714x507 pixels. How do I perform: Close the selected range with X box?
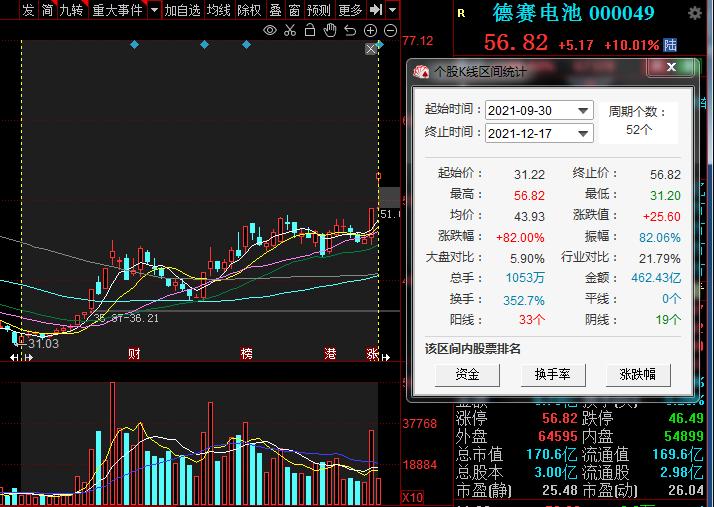(x=371, y=49)
